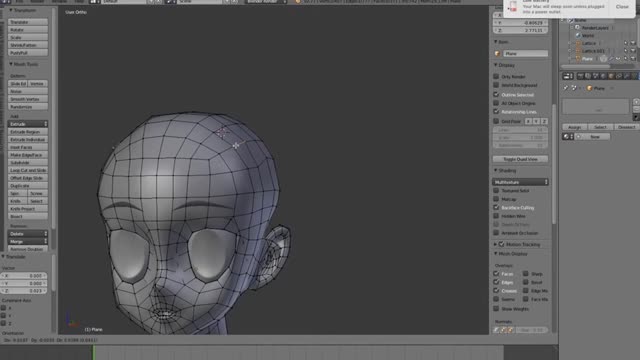Click the X vector value field in Translate panel
640x360 pixels.
[x=24, y=276]
